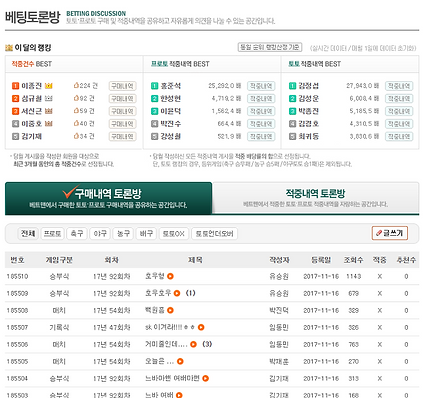Click 적중내역 button for the 521.9 배 row
The image size is (427, 398).
click(x=261, y=137)
